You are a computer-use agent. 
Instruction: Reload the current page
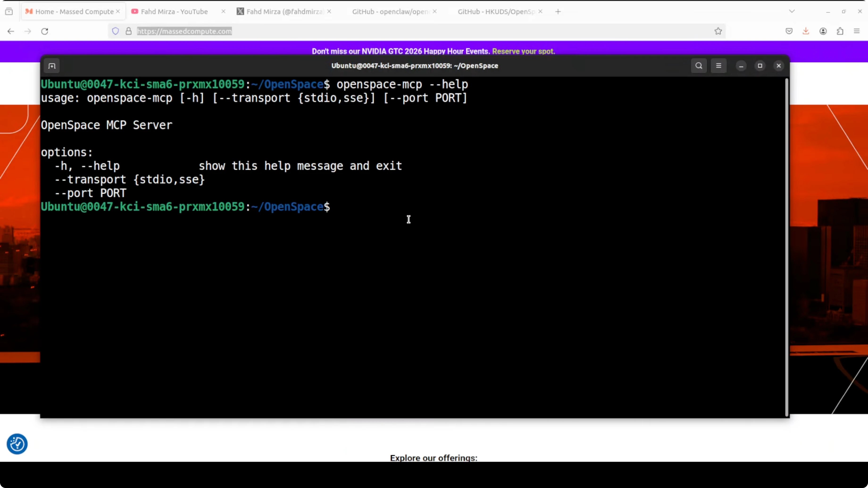click(x=45, y=31)
